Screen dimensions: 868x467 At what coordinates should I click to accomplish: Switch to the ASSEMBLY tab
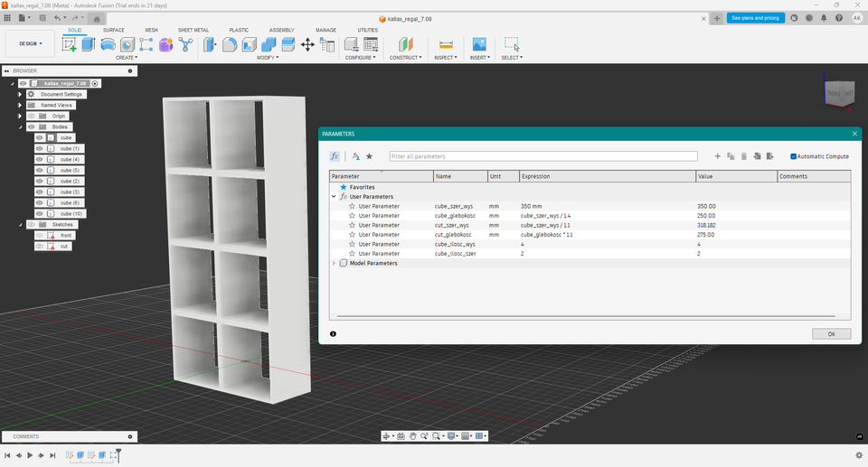click(x=281, y=30)
